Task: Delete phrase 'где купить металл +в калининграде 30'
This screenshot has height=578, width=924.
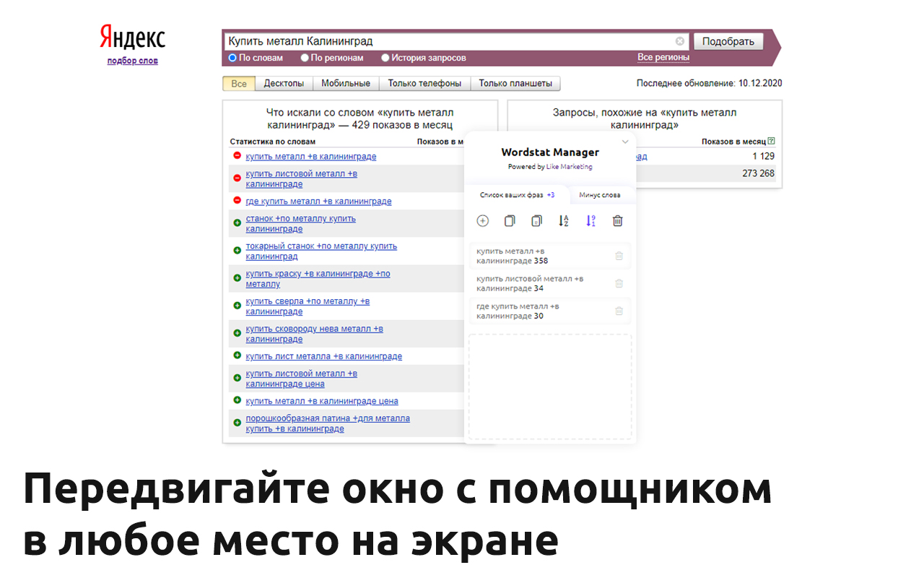Action: tap(619, 311)
